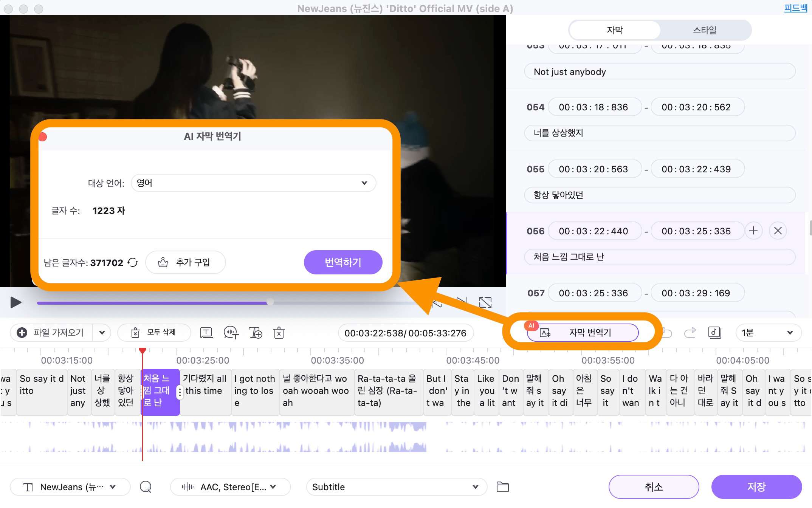
Task: Click start time 00:03:25:336 field
Action: 595,293
